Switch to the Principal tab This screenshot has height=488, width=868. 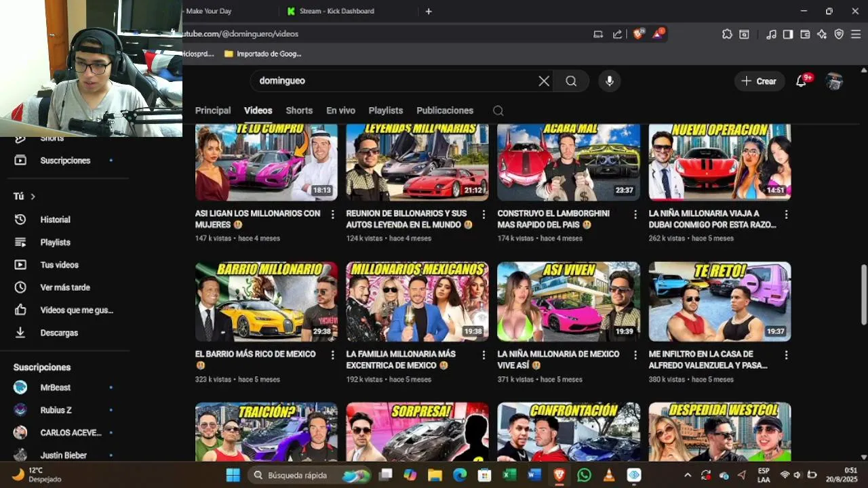213,110
